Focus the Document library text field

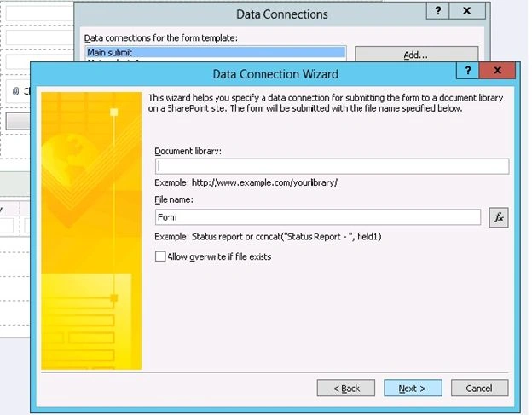click(332, 166)
